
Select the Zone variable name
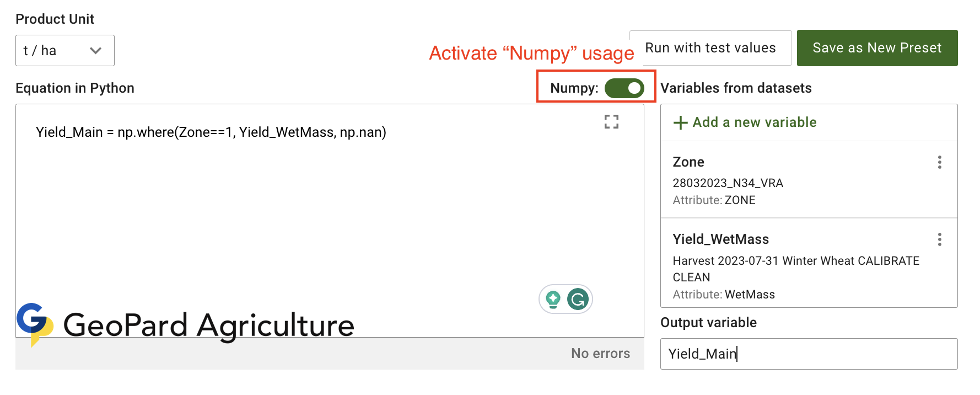688,162
